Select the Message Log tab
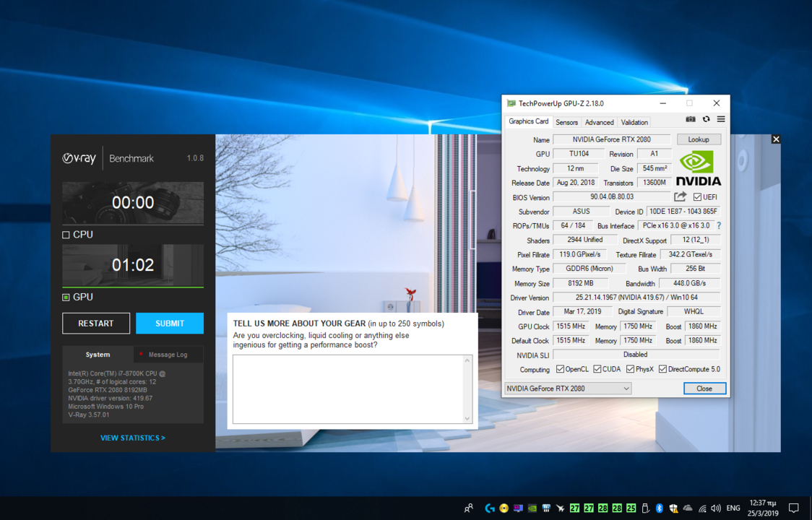 (168, 355)
